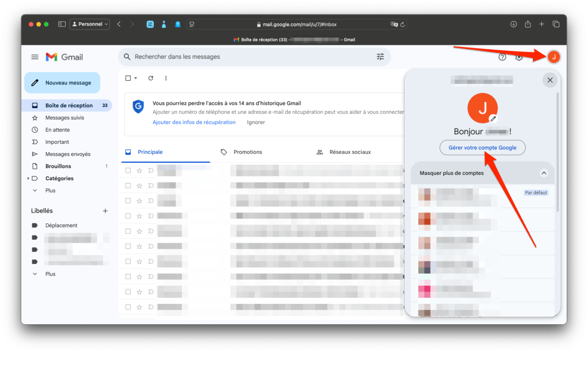Open Safari share icon
This screenshot has height=368, width=588.
coord(527,24)
